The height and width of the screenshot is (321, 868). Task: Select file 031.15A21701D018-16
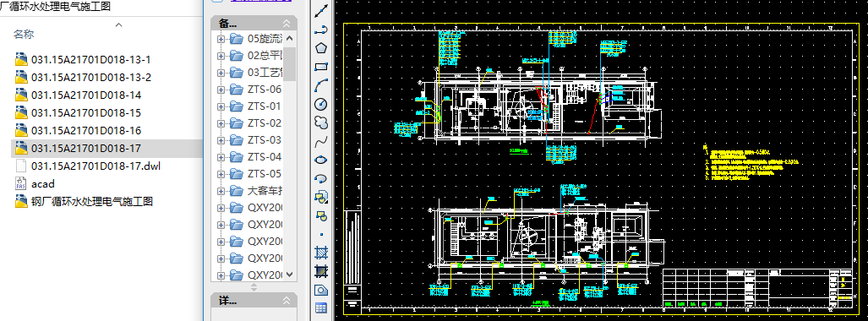pyautogui.click(x=86, y=131)
